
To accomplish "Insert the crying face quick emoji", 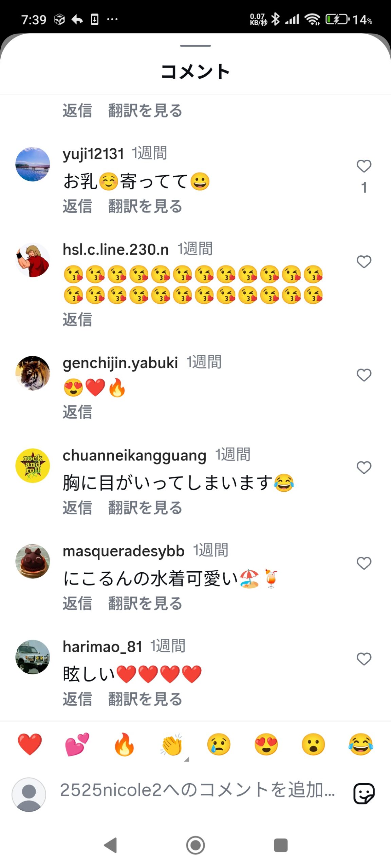I will click(x=219, y=744).
